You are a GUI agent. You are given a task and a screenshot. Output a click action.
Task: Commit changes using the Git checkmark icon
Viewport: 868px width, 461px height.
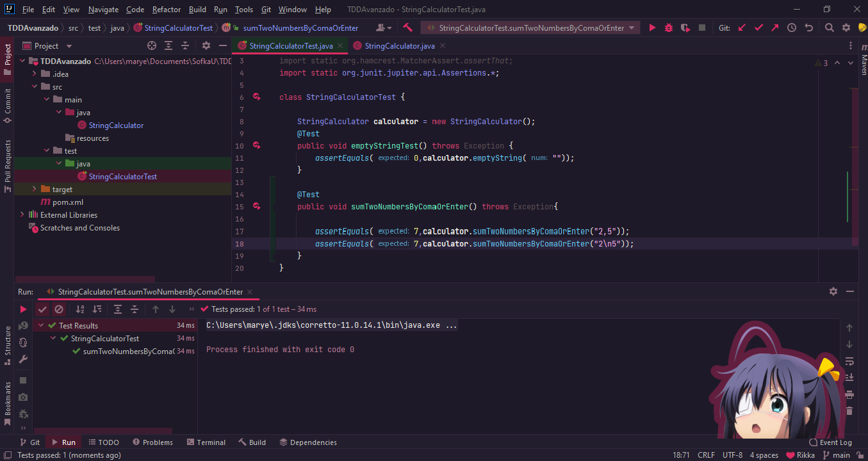tap(759, 28)
